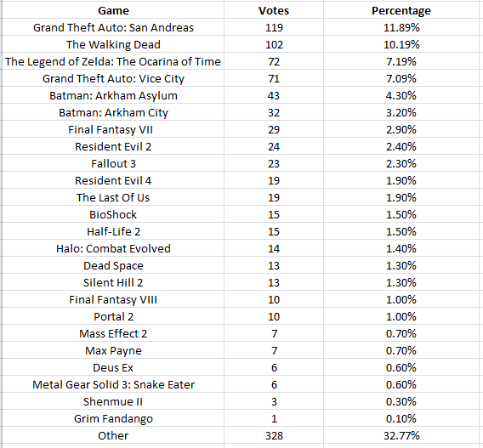483x448 pixels.
Task: Select the Percentage header cell
Action: click(x=401, y=10)
